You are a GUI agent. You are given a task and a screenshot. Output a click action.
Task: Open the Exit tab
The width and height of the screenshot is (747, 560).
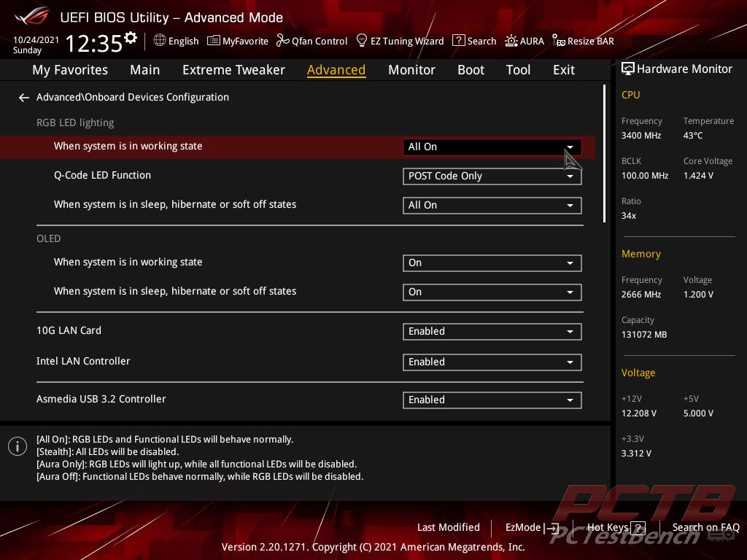564,70
